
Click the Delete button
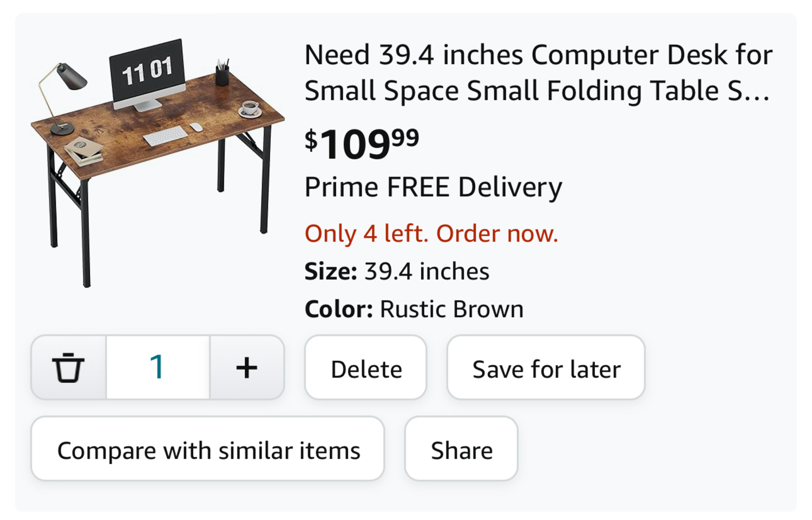click(366, 367)
